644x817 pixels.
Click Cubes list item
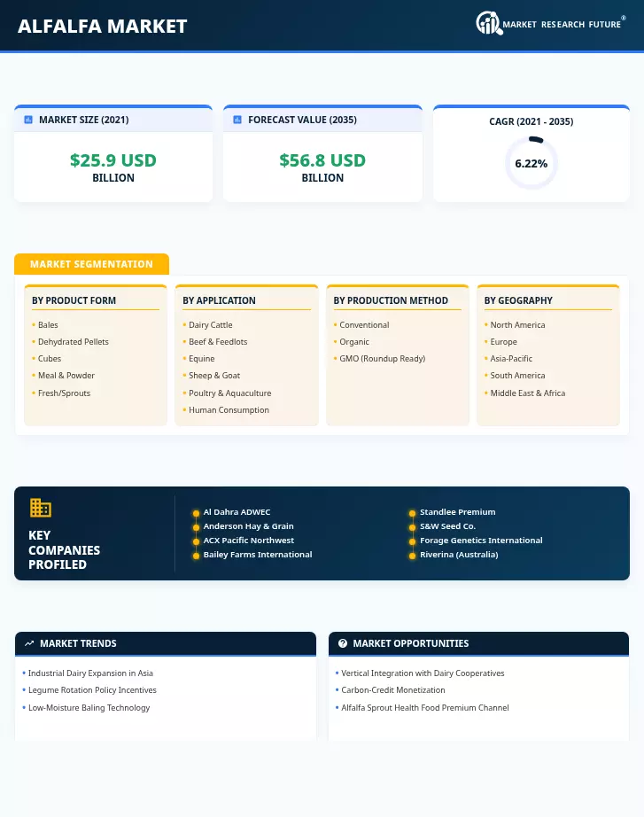[50, 359]
